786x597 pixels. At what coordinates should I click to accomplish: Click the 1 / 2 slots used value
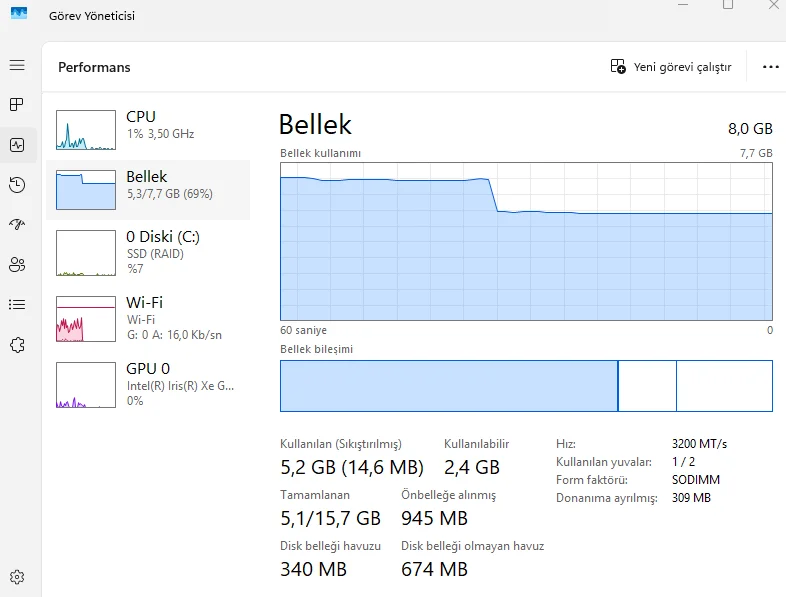[683, 462]
